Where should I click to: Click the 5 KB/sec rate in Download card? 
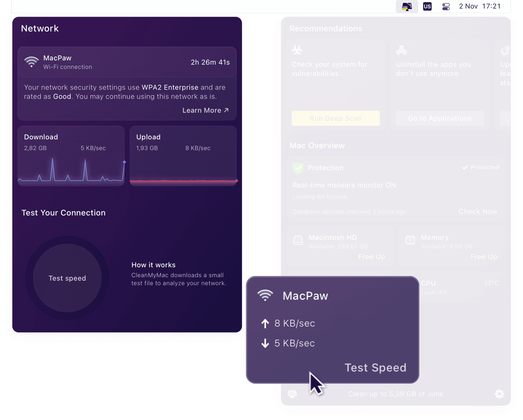93,148
